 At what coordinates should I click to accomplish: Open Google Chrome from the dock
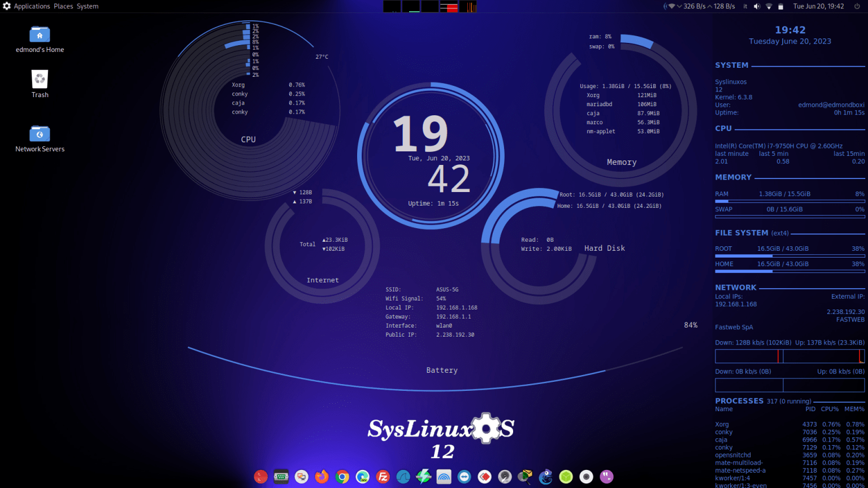pos(341,476)
